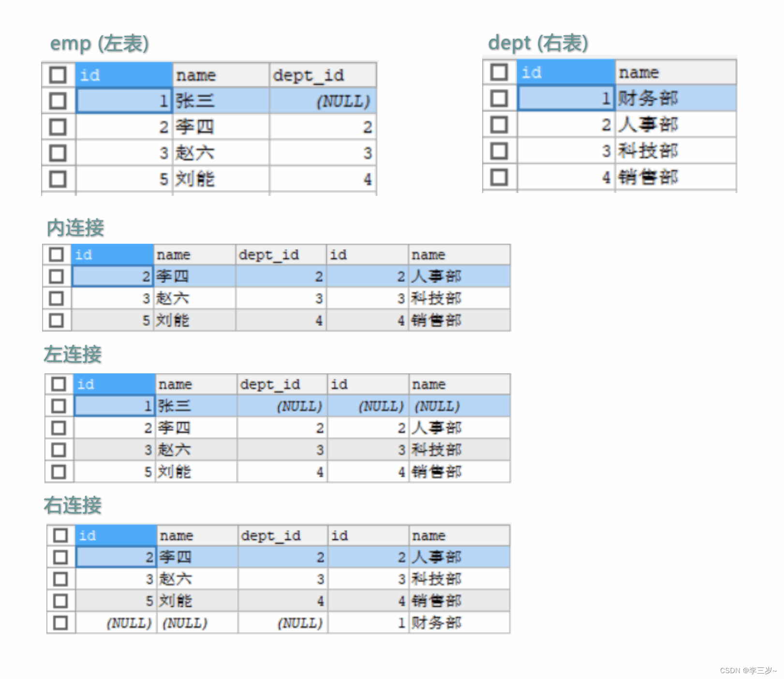Select the 科技部 cell in 右连接 table
The height and width of the screenshot is (679, 784).
(459, 579)
